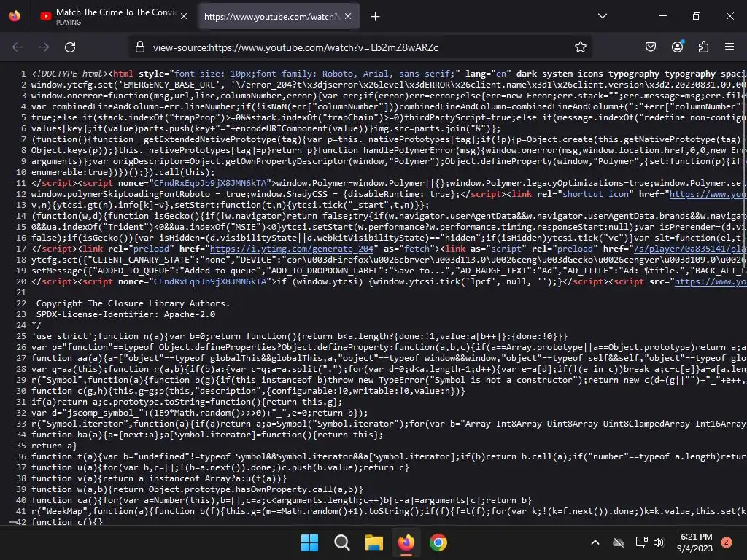Open Firefox View pinned icon
747x560 pixels.
tap(15, 16)
